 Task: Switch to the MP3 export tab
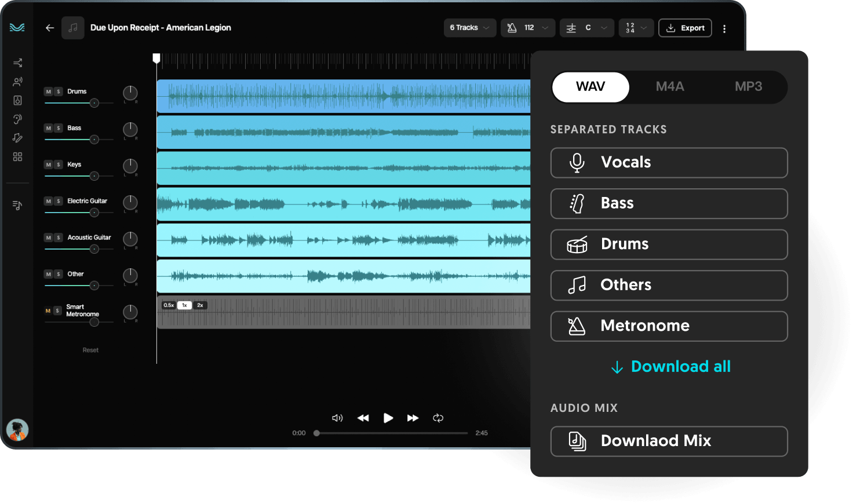pos(748,86)
